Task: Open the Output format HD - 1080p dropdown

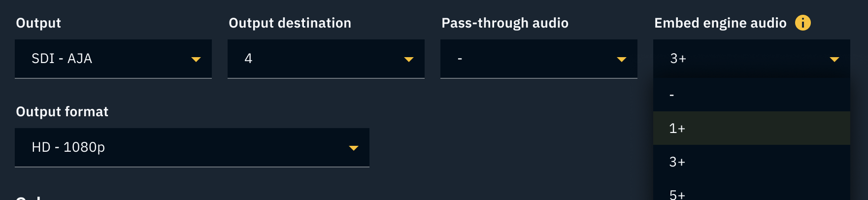Action: pyautogui.click(x=192, y=147)
